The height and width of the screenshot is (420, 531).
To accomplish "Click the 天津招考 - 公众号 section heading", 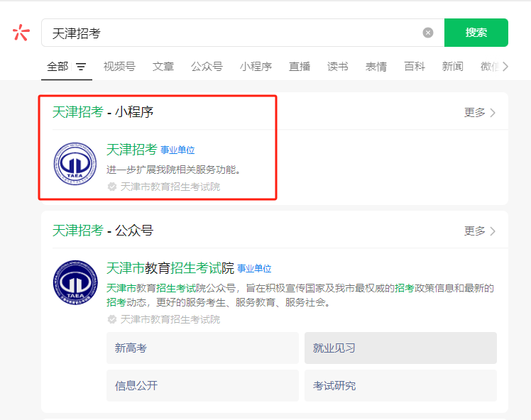I will coord(103,231).
